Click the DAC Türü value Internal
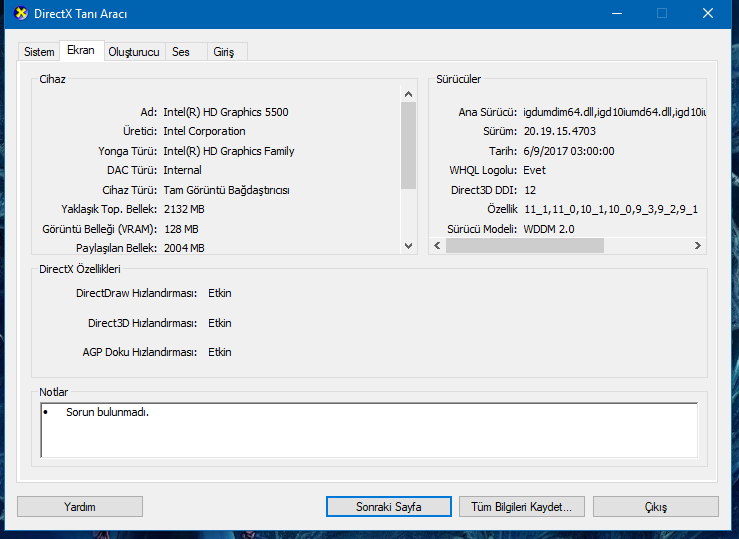Image resolution: width=739 pixels, height=539 pixels. point(182,170)
